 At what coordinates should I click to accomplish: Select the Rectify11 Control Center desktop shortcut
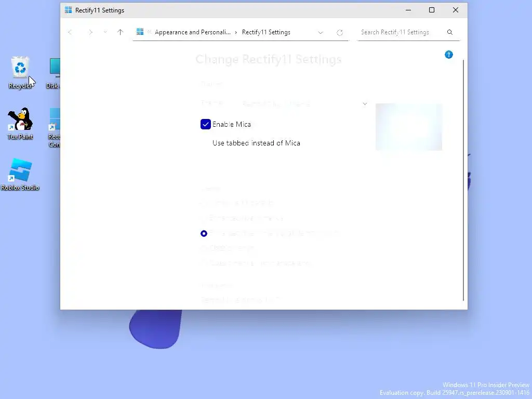pos(54,128)
